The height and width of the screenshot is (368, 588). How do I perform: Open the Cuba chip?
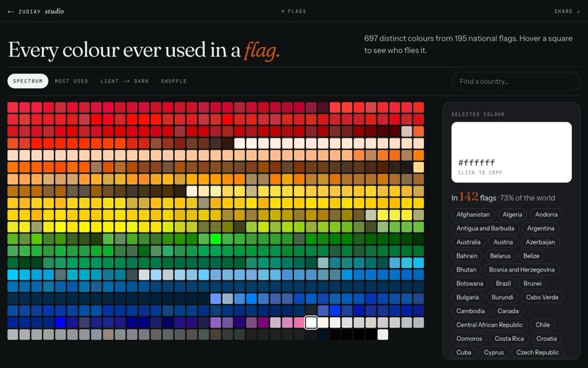(464, 353)
